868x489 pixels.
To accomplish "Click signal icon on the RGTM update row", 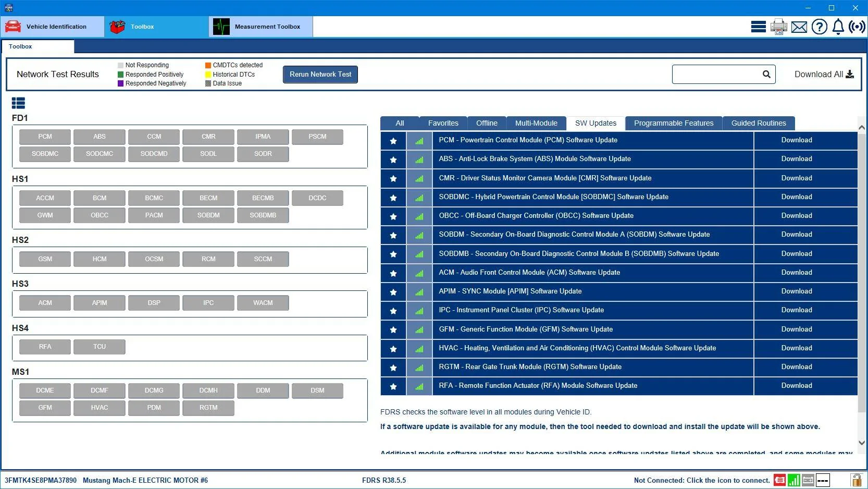I will tap(419, 368).
